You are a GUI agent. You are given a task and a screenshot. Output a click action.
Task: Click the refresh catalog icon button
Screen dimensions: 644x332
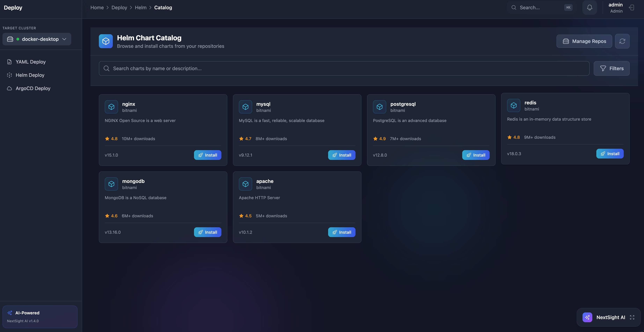point(622,41)
